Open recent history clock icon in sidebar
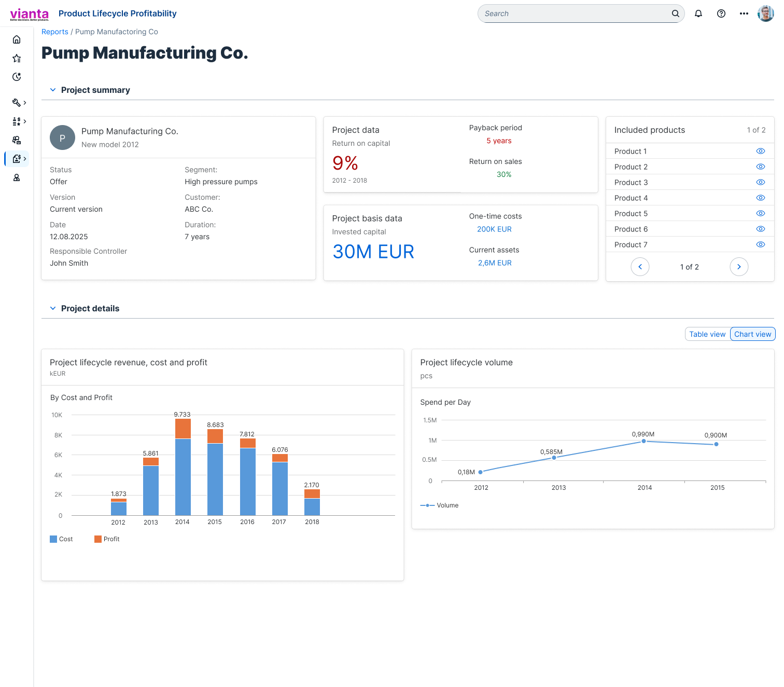Image resolution: width=784 pixels, height=687 pixels. click(17, 77)
